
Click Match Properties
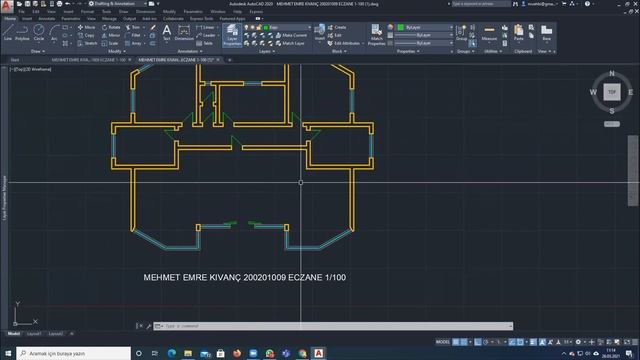(376, 35)
